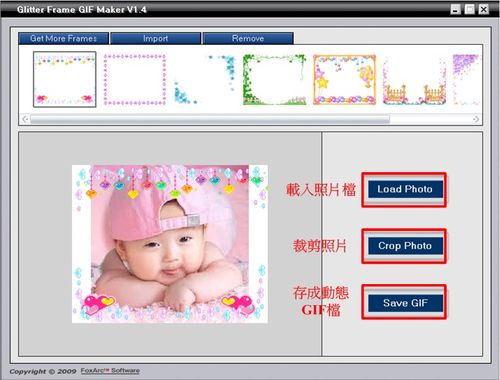This screenshot has height=380, width=500.
Task: Open the Get More Frames button
Action: click(63, 38)
